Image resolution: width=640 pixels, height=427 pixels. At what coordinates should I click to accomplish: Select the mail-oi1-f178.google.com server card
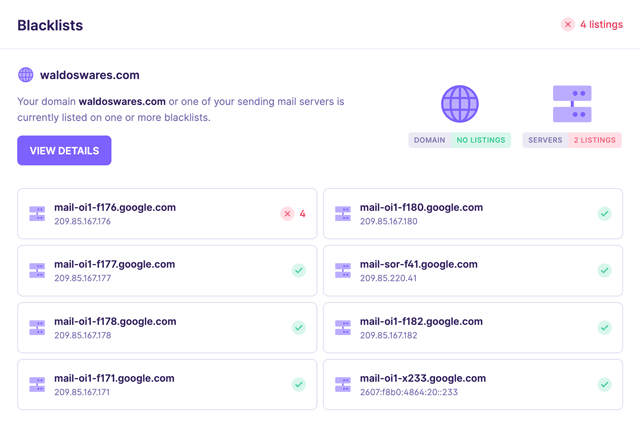point(167,327)
